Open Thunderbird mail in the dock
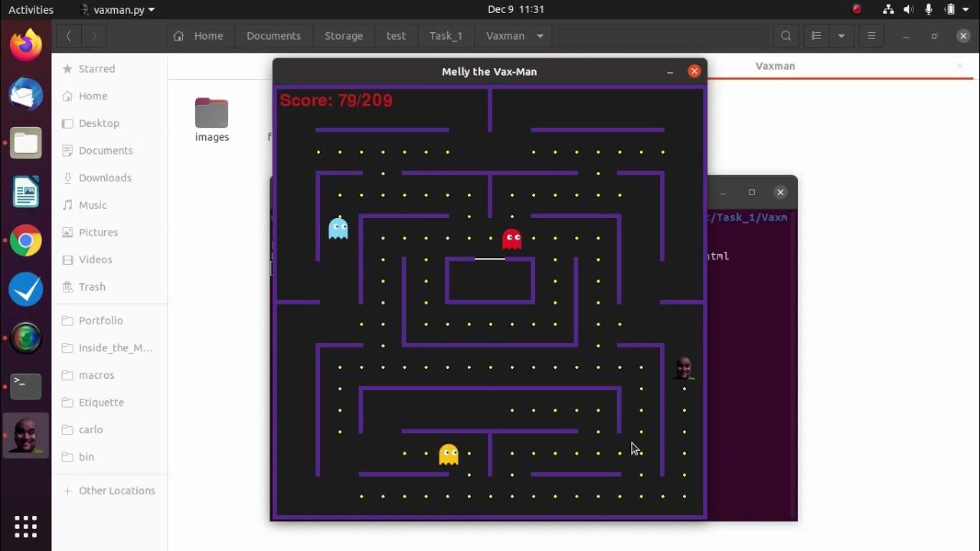 pyautogui.click(x=26, y=94)
